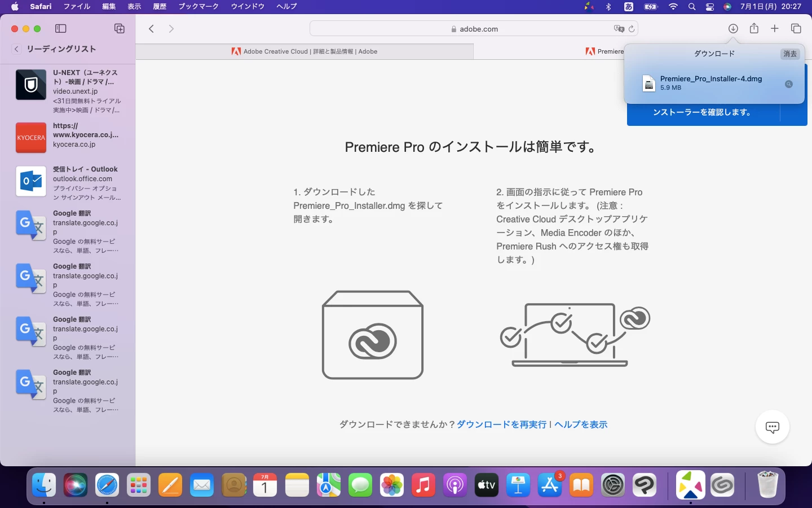Launch Siri from the Dock

tap(76, 485)
